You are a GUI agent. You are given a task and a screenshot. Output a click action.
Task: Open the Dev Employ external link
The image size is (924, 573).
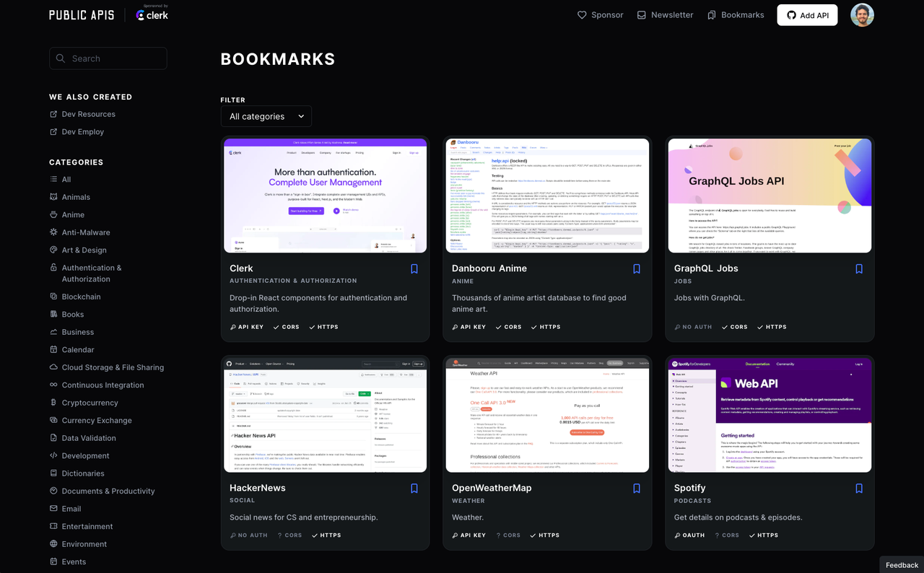77,132
